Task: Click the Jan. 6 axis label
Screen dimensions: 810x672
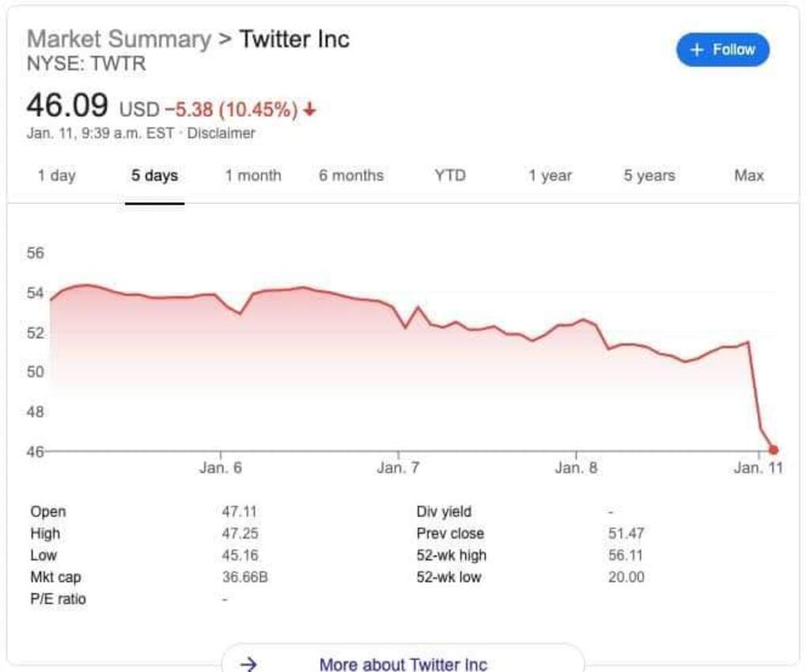Action: [x=221, y=468]
